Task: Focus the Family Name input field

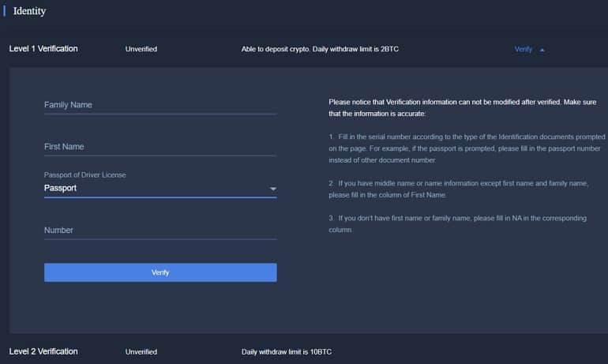Action: (x=160, y=105)
